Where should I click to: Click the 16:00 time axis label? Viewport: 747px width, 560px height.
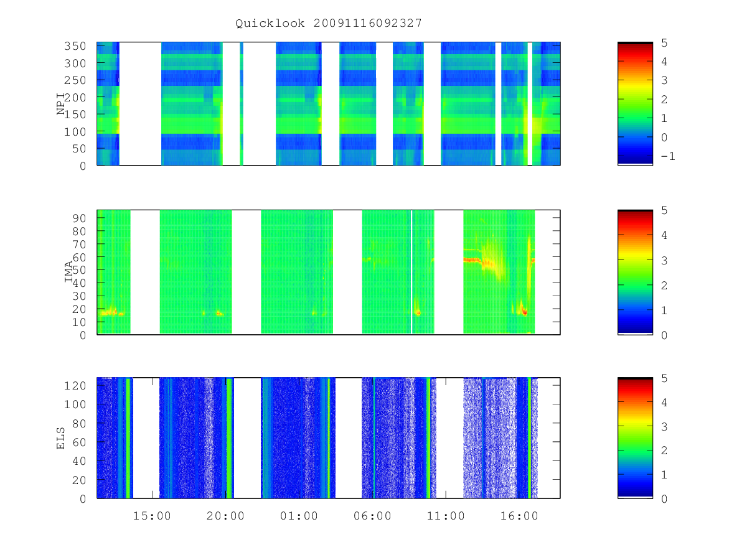pyautogui.click(x=519, y=516)
